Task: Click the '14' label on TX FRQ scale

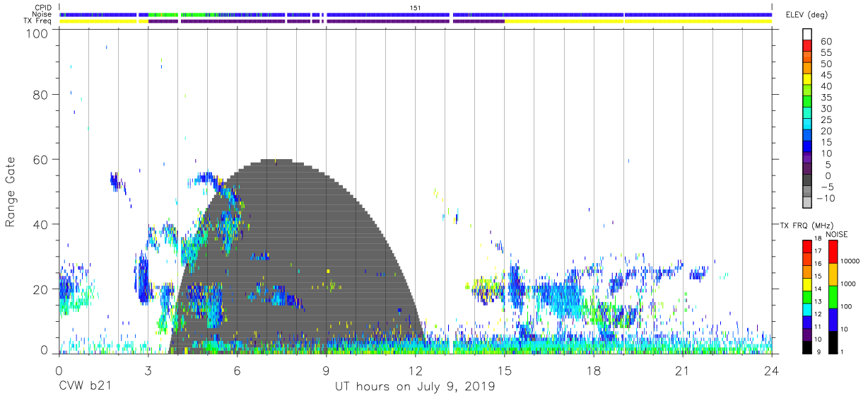Action: [818, 289]
